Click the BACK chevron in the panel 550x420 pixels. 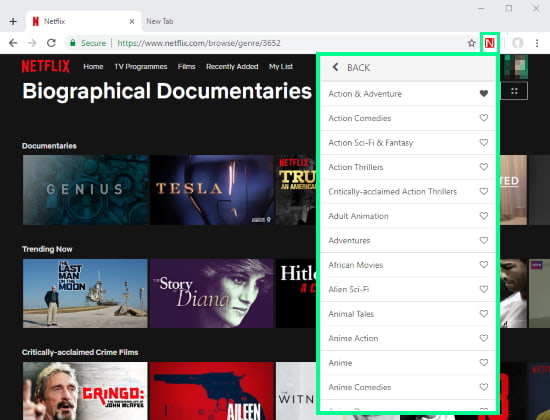click(x=336, y=67)
